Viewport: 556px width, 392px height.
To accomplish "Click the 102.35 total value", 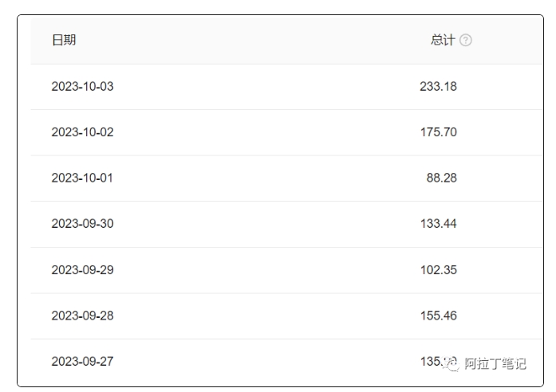I will 438,270.
